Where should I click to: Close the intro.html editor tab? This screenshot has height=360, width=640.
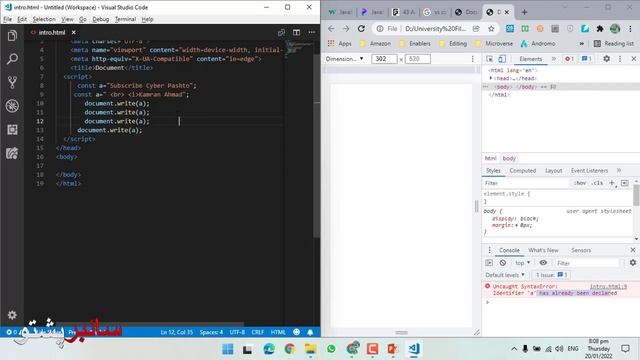point(73,32)
